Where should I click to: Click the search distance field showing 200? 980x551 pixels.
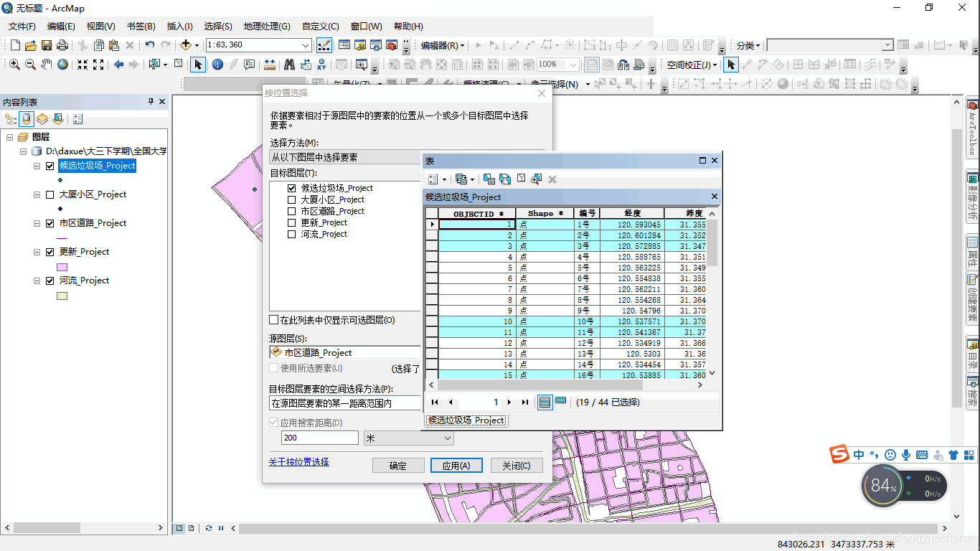click(x=320, y=438)
